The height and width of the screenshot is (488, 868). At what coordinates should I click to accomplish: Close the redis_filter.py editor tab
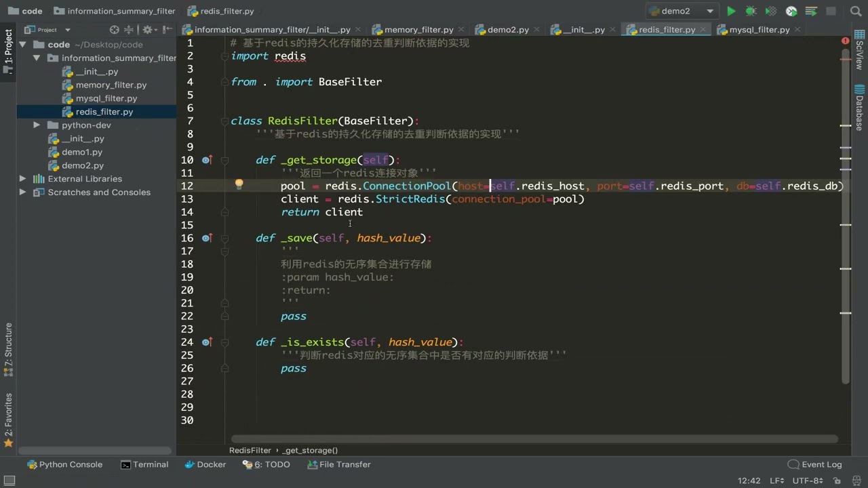(704, 30)
